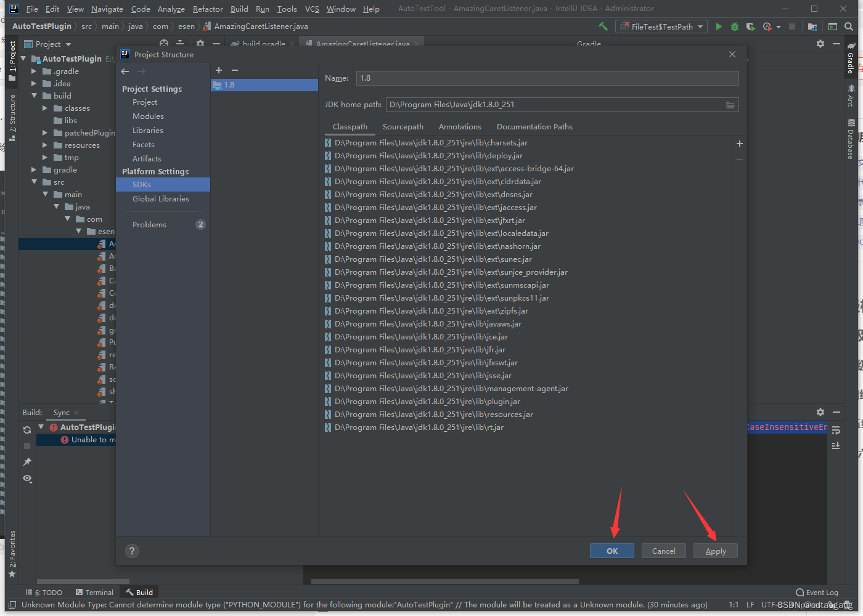Add classpath entry with plus icon
This screenshot has height=616, width=863.
coord(740,144)
